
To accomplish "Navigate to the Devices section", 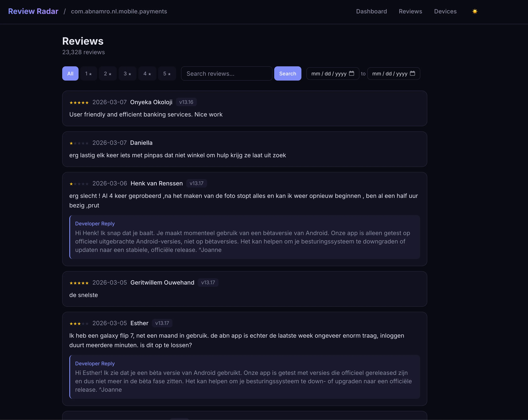I will (x=445, y=11).
